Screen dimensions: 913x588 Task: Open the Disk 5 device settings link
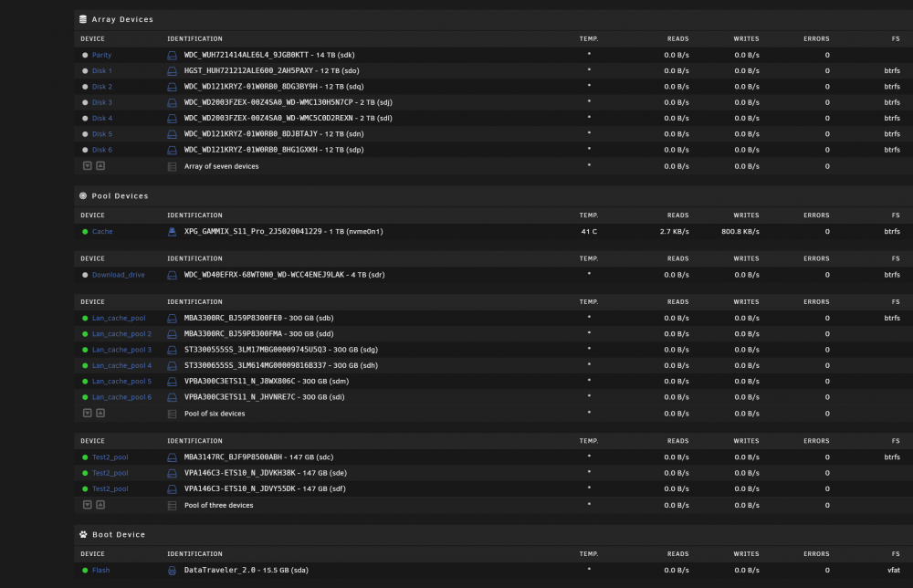(102, 134)
